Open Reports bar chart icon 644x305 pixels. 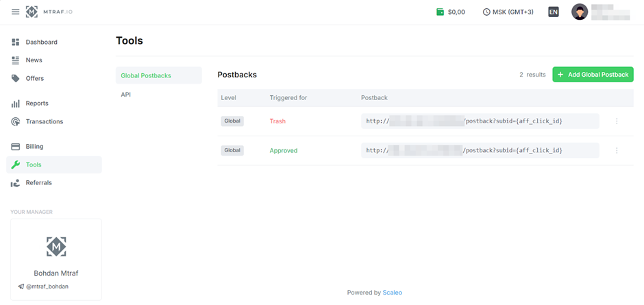(16, 103)
